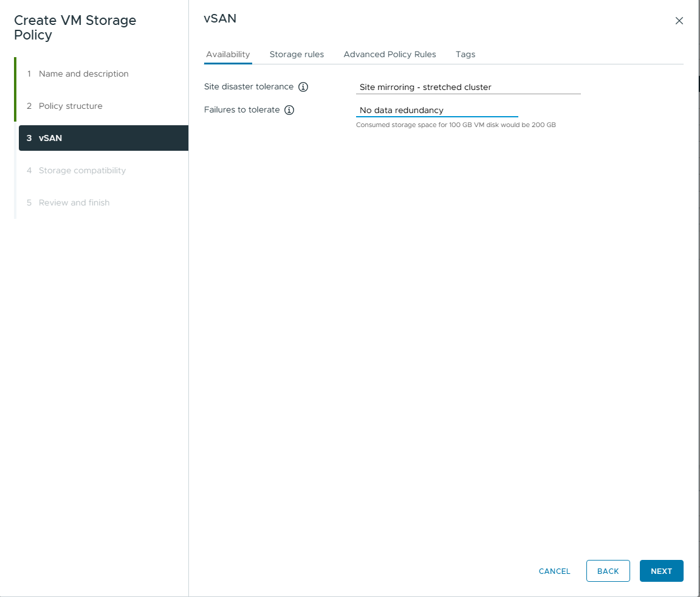700x597 pixels.
Task: Click the NEXT button
Action: 661,571
